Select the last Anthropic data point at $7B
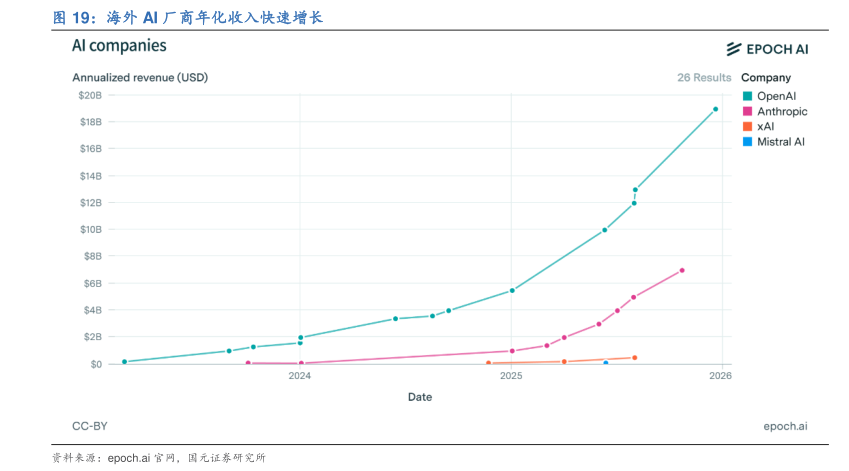This screenshot has height=471, width=849. (682, 270)
